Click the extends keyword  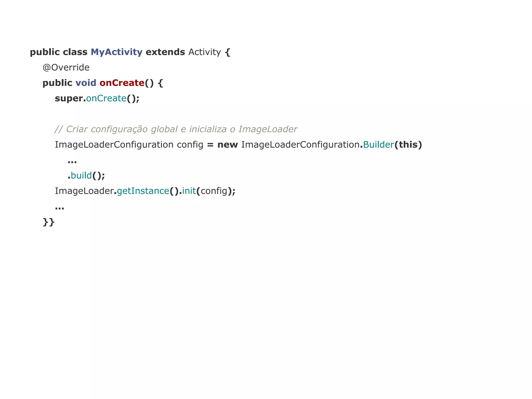pos(165,52)
